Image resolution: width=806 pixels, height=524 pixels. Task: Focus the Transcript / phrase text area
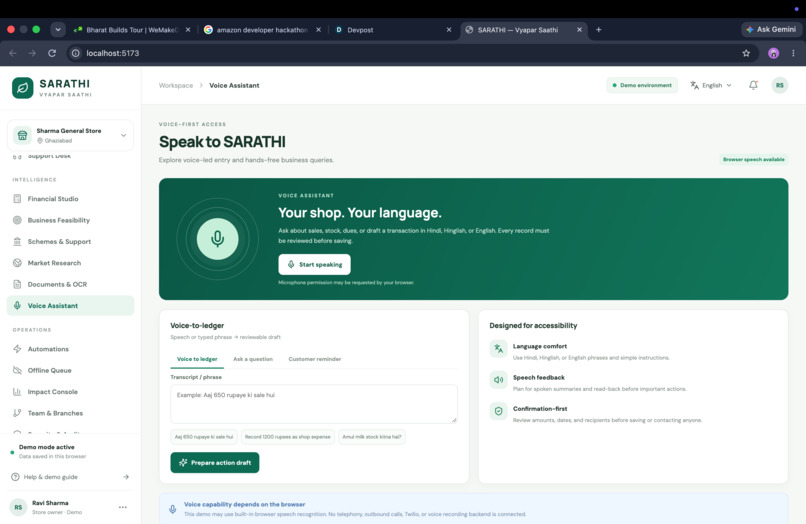tap(314, 404)
